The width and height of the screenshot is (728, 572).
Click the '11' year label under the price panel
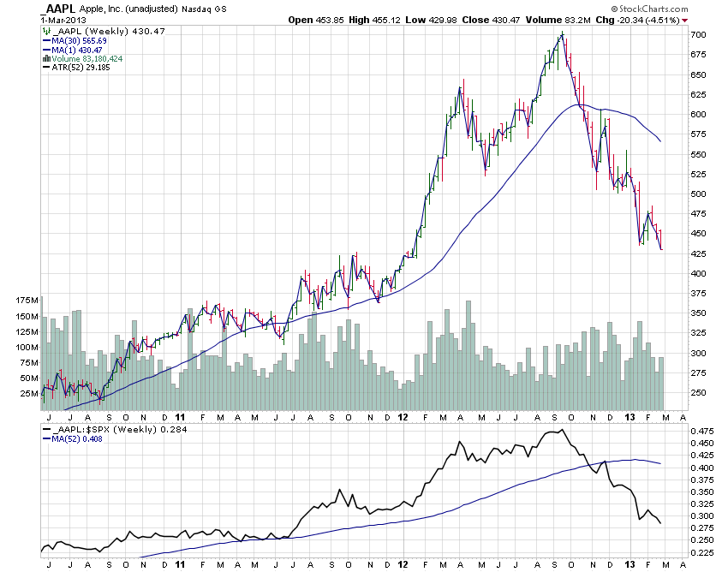click(180, 417)
